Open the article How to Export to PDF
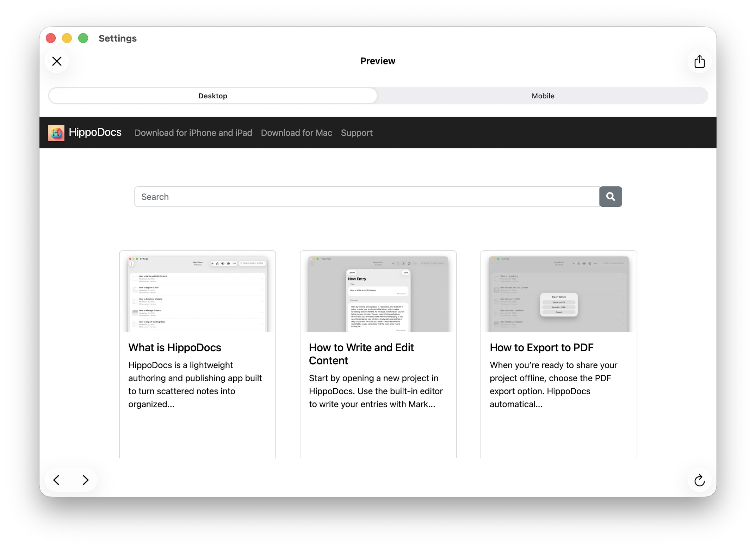Viewport: 756px width, 549px height. [x=541, y=347]
